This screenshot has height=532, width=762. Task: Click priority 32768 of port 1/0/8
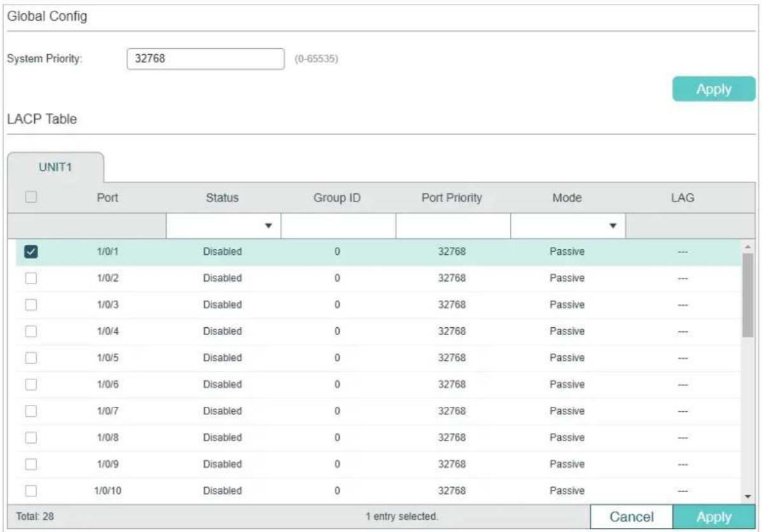[452, 437]
